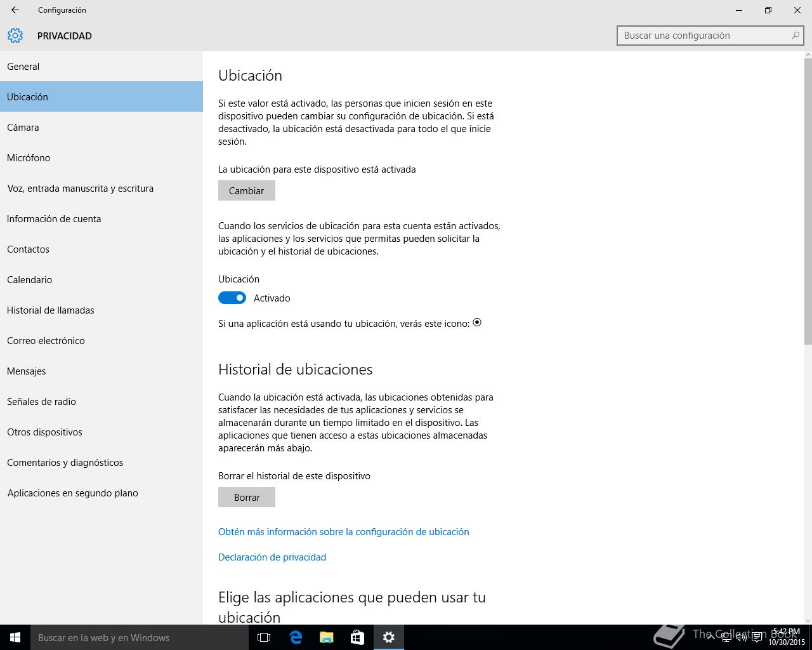Click the Historial de ubicaciones heading
The width and height of the screenshot is (812, 650).
[296, 369]
